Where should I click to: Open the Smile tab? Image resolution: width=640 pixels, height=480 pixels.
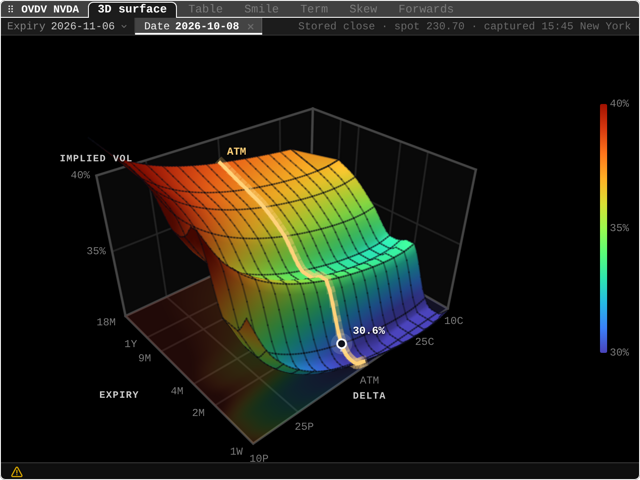pyautogui.click(x=261, y=9)
